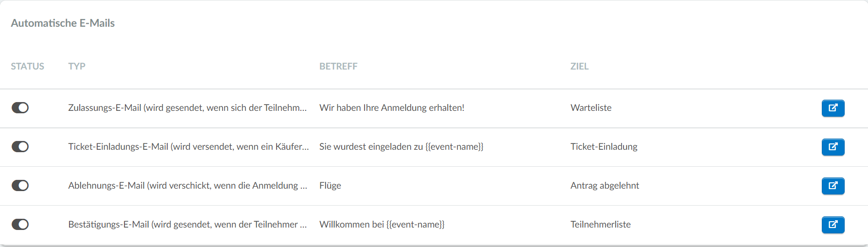The width and height of the screenshot is (868, 247).
Task: Open edit icon for Ticket-Einladungs-E-Mail row
Action: point(833,147)
